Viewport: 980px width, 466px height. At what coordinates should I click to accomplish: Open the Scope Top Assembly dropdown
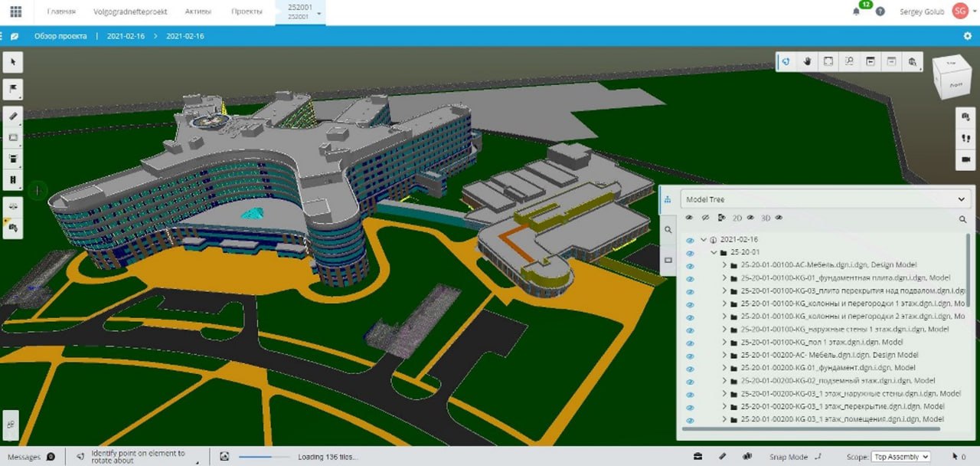tap(901, 457)
